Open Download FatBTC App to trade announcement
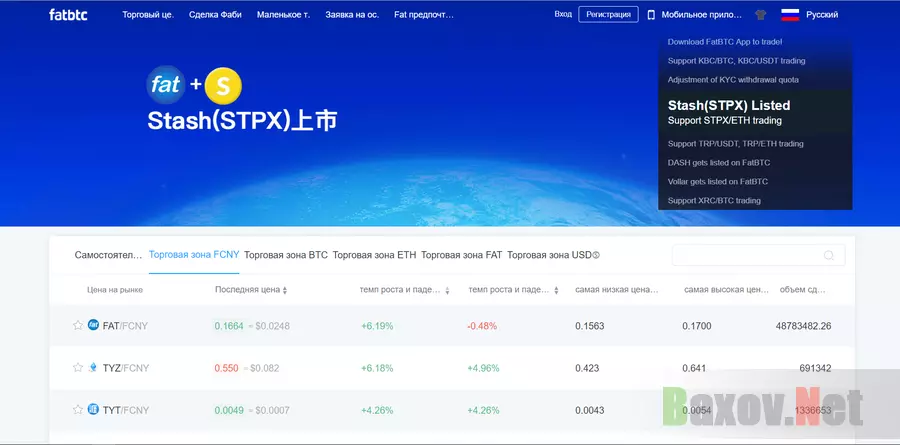This screenshot has width=900, height=445. (725, 42)
